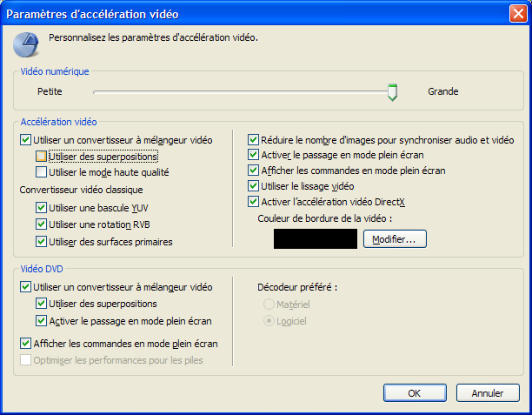Uncheck Utiliser une bascule YUV

click(x=41, y=207)
